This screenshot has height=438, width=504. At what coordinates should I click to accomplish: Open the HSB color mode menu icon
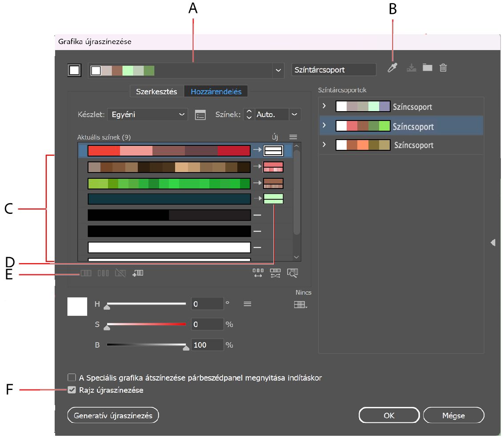click(x=247, y=304)
